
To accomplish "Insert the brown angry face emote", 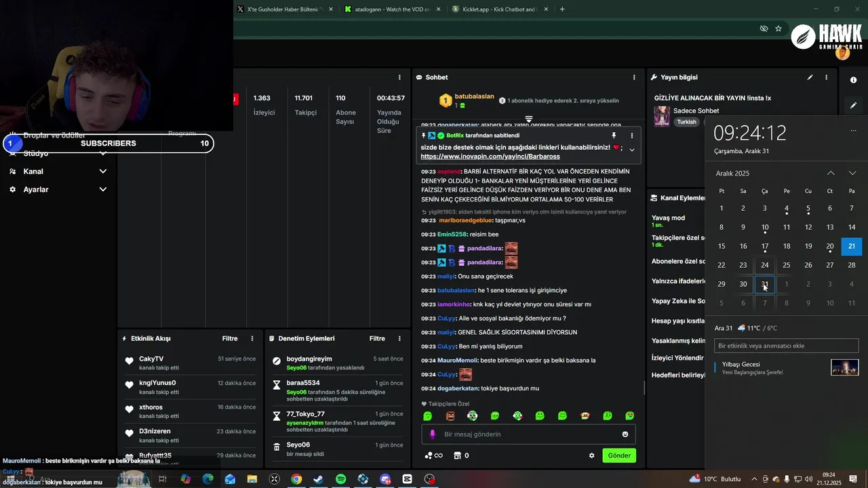I will tap(450, 415).
